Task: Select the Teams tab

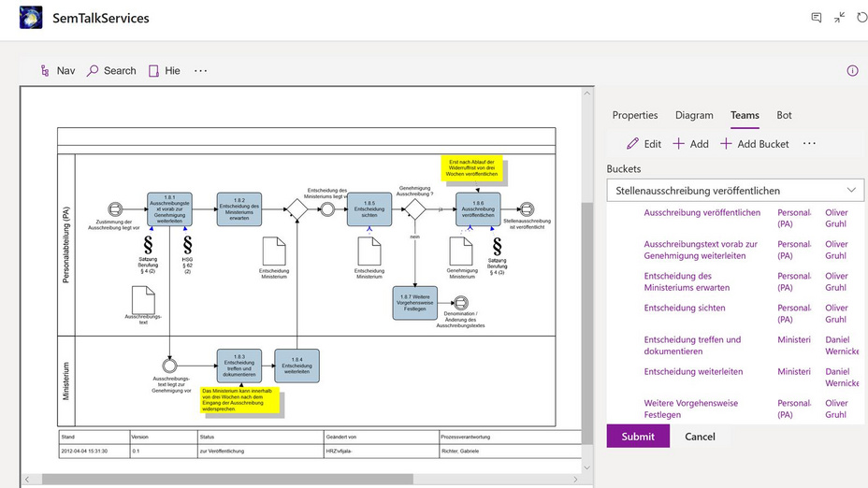Action: pyautogui.click(x=745, y=115)
